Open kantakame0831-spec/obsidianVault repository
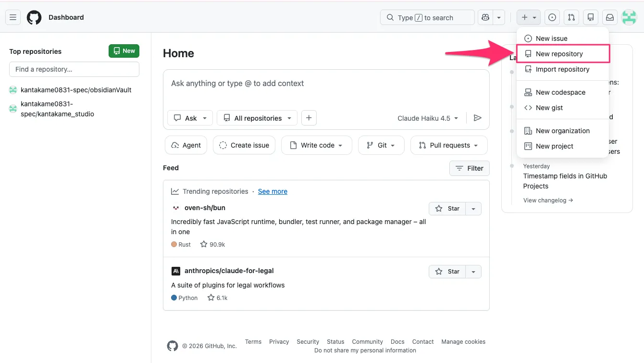This screenshot has height=363, width=644. [76, 90]
